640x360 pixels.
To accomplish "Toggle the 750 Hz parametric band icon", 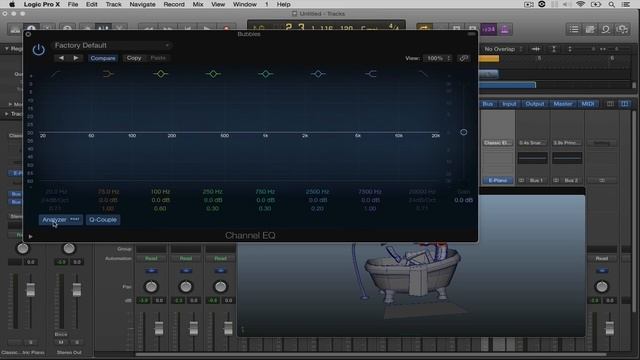I will coord(265,74).
